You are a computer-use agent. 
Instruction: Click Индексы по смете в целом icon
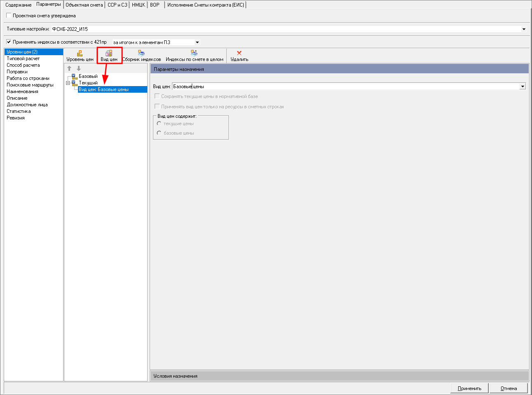pos(194,54)
